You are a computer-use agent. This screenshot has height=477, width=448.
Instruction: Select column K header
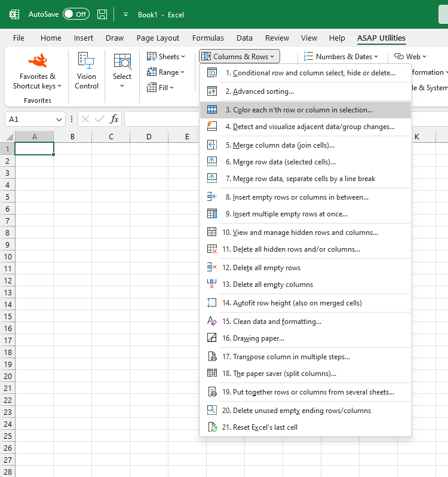click(417, 137)
